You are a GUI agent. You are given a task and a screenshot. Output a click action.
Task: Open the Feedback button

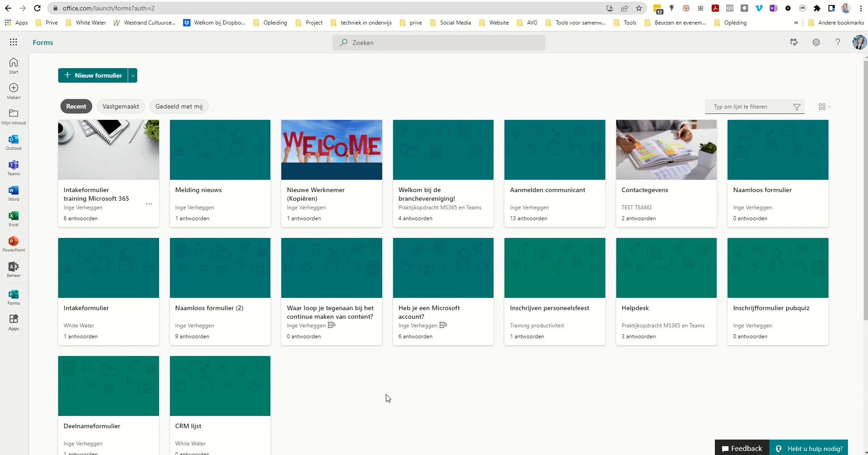click(742, 449)
